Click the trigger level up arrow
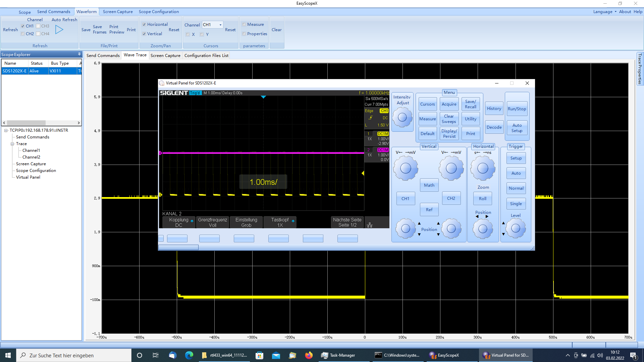The height and width of the screenshot is (362, 644). [x=503, y=223]
